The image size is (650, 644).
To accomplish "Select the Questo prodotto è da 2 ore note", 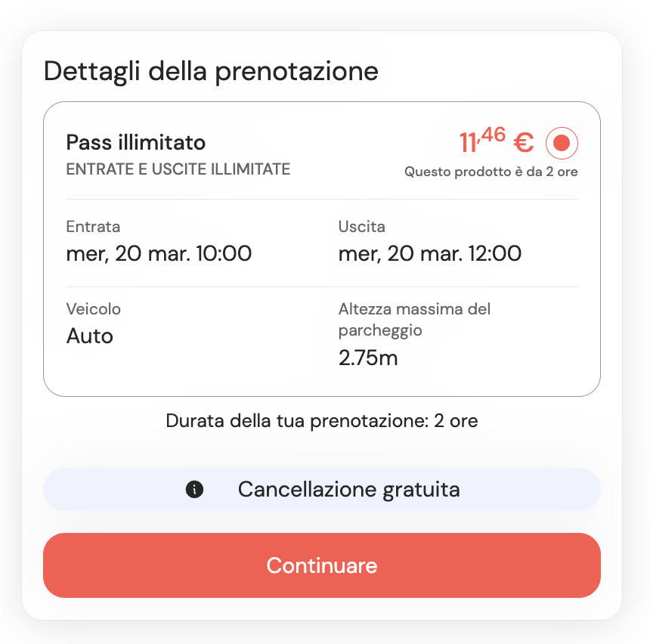I will click(x=490, y=172).
